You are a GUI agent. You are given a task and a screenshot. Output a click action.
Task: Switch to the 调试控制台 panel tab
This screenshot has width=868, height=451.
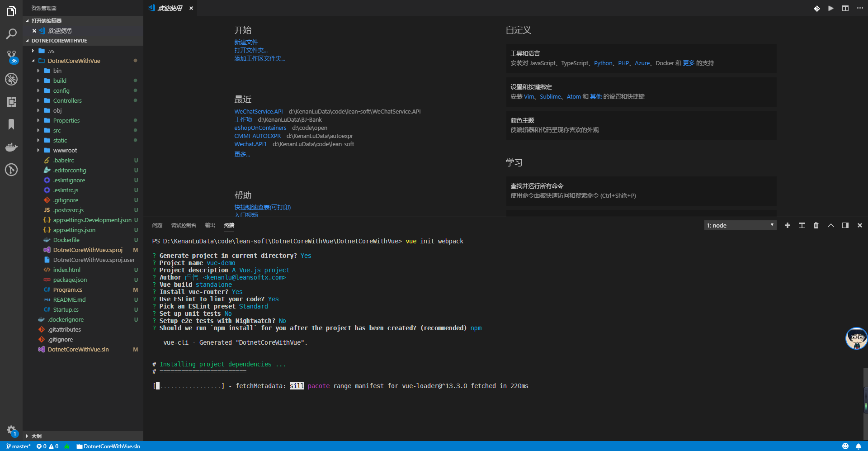[x=184, y=225]
